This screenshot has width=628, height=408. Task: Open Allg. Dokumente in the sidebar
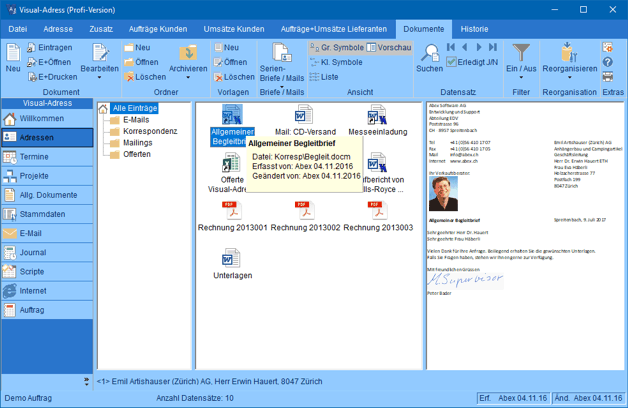pyautogui.click(x=47, y=195)
